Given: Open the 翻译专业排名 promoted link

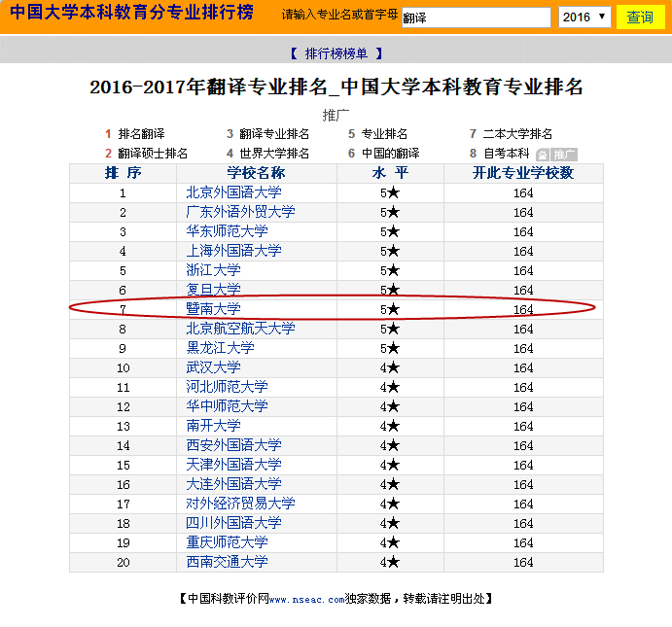Looking at the screenshot, I should [274, 134].
